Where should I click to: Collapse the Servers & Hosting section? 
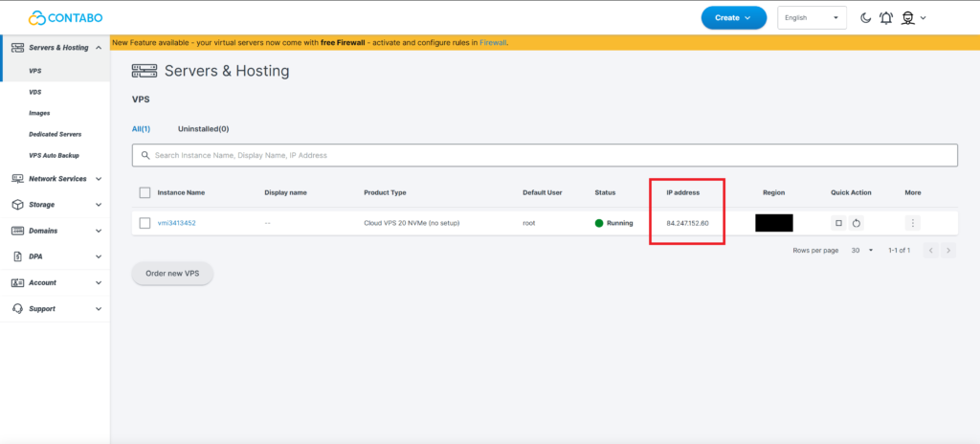[x=99, y=48]
